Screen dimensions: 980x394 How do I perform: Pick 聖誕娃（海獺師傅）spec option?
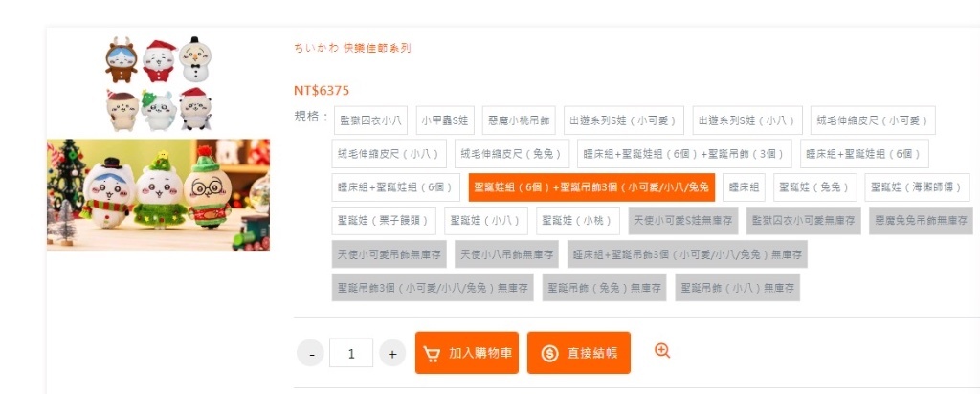pos(918,187)
